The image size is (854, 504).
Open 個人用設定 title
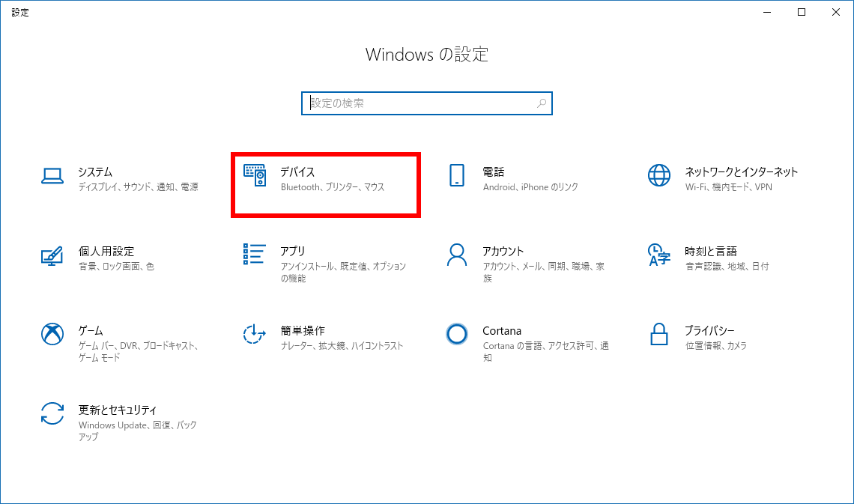(106, 252)
